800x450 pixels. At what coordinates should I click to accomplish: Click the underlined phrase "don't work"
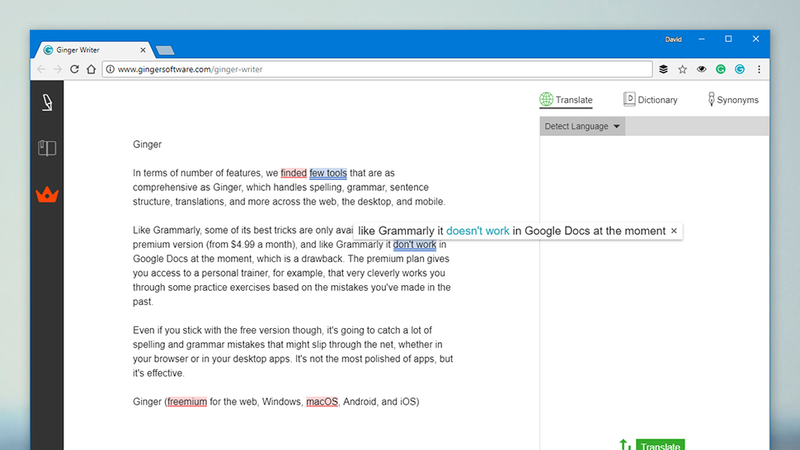(x=414, y=244)
